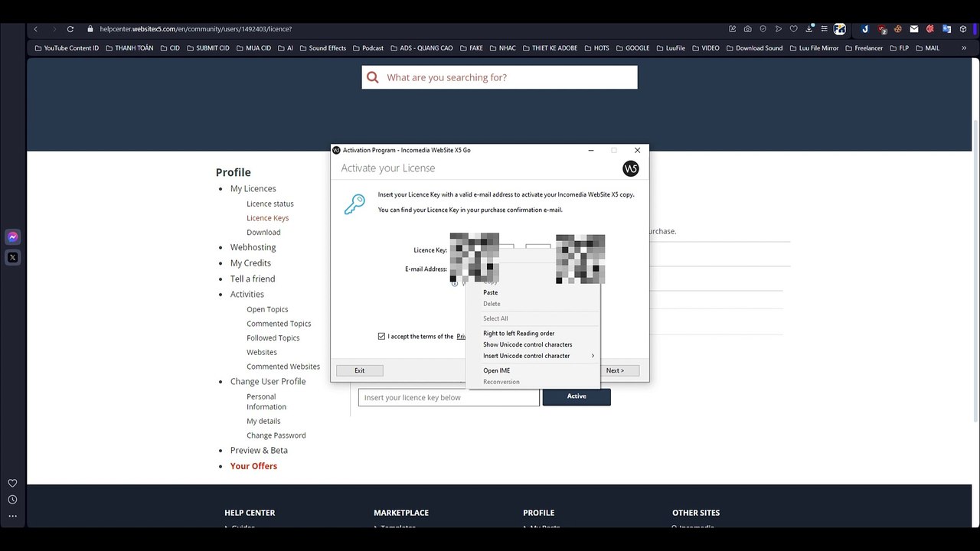This screenshot has width=980, height=551.
Task: Open the browser downloads icon
Action: coord(809,29)
